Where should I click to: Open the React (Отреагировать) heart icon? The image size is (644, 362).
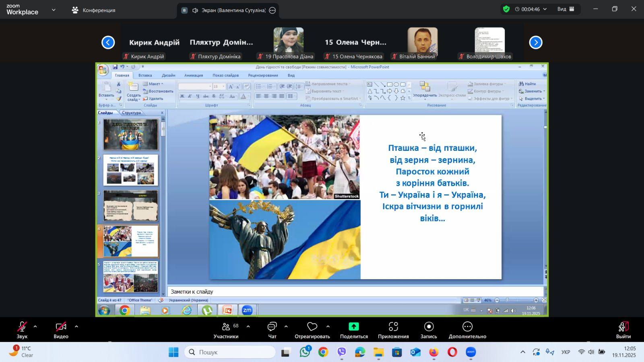312,327
